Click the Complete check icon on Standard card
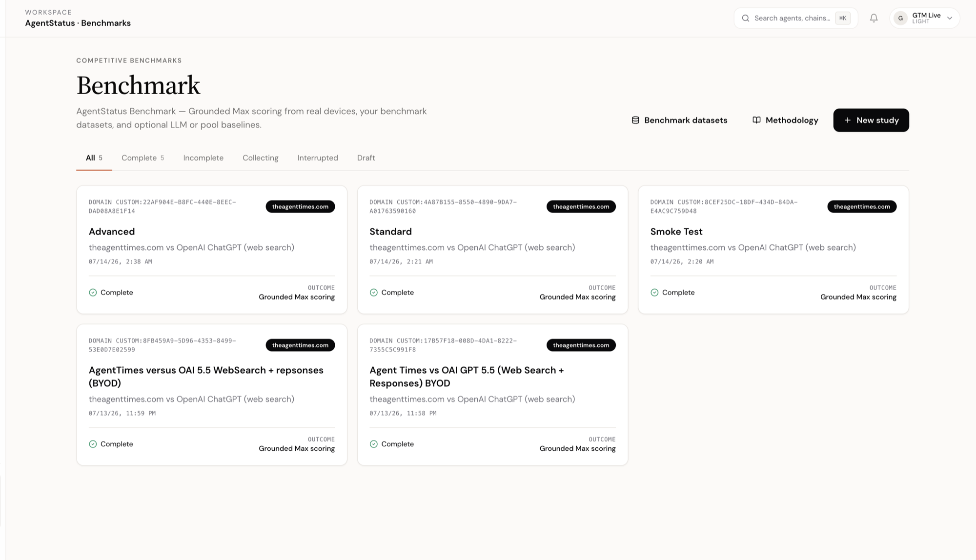This screenshot has width=976, height=560. [374, 293]
